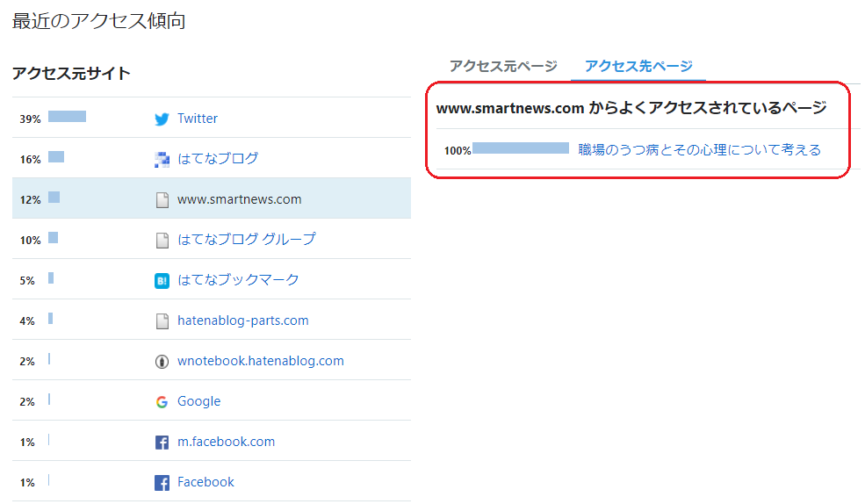Image resolution: width=865 pixels, height=504 pixels.
Task: Click the 16% bar for はてなブログ
Action: [x=56, y=157]
